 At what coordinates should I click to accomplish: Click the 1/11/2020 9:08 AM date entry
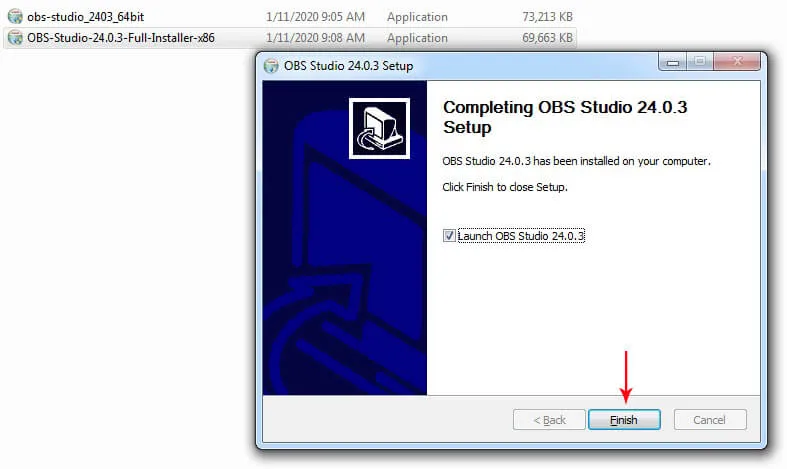click(315, 38)
